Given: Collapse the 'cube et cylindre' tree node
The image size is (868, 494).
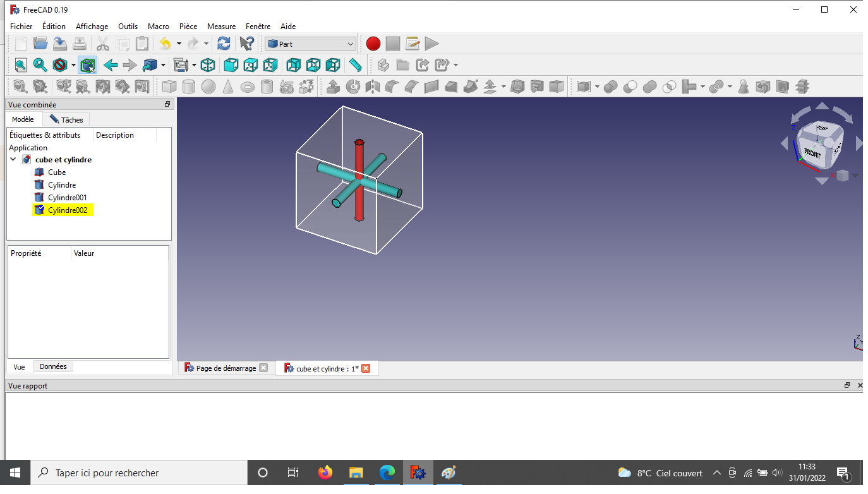Looking at the screenshot, I should tap(13, 160).
